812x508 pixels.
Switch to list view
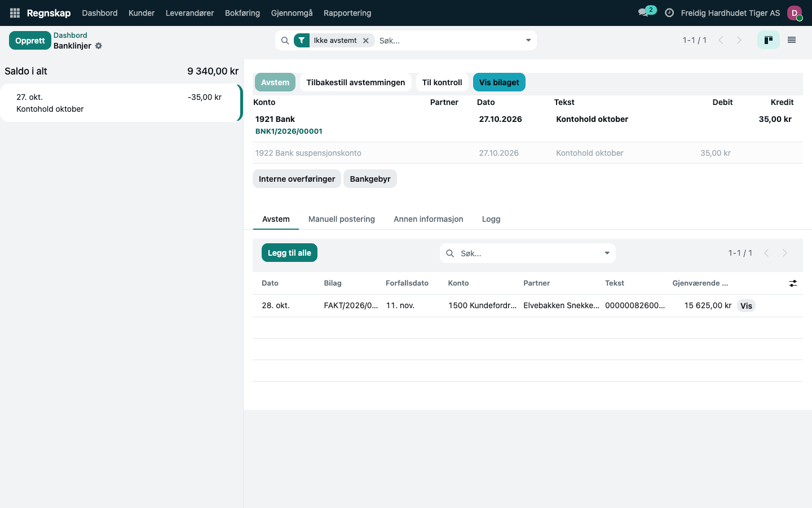[x=792, y=40]
